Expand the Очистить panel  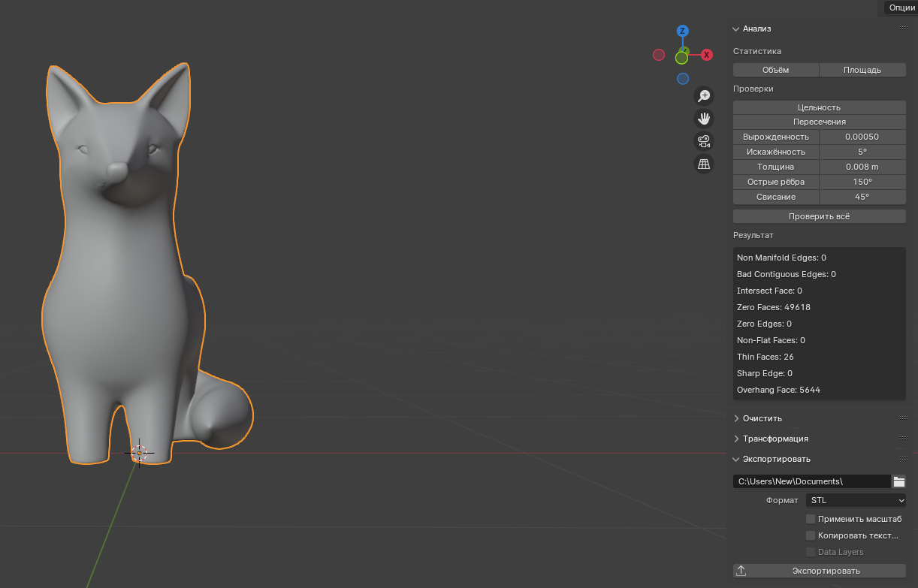coord(762,418)
